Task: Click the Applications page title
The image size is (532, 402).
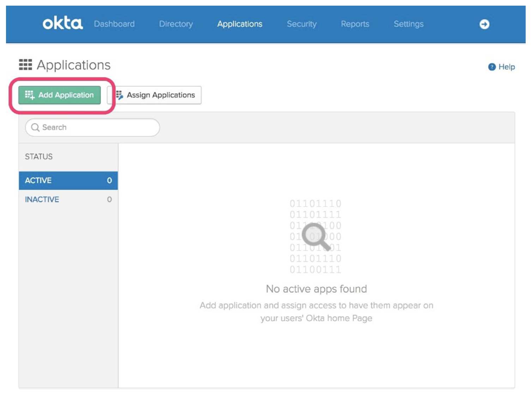Action: click(x=74, y=65)
